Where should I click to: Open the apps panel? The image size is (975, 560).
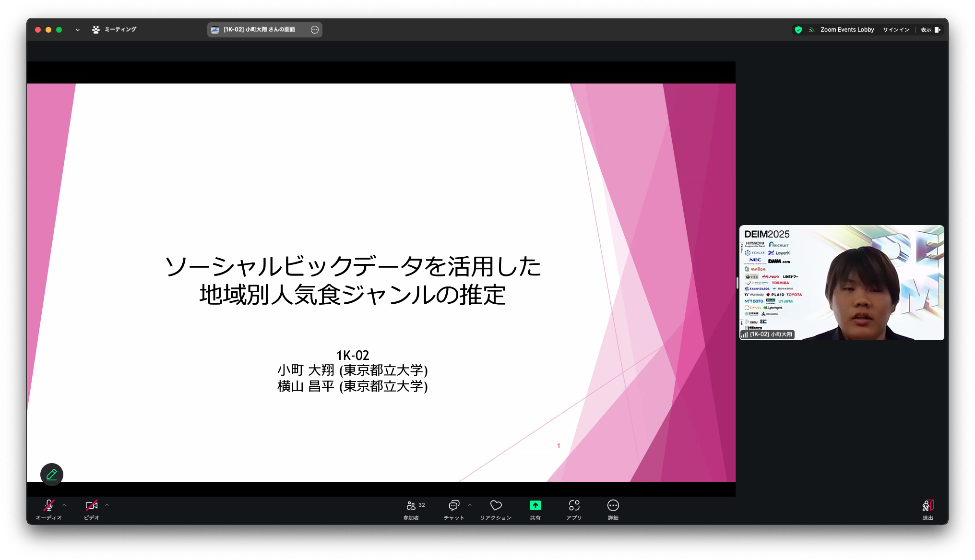[x=574, y=510]
